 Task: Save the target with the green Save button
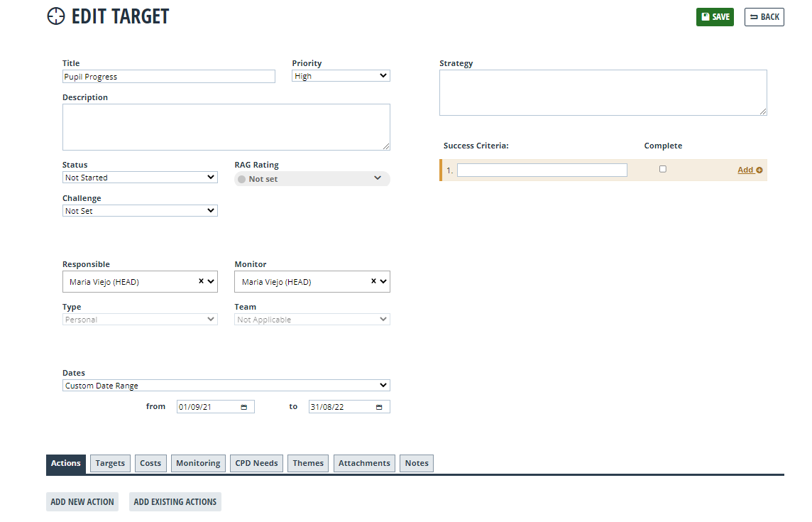(x=715, y=17)
